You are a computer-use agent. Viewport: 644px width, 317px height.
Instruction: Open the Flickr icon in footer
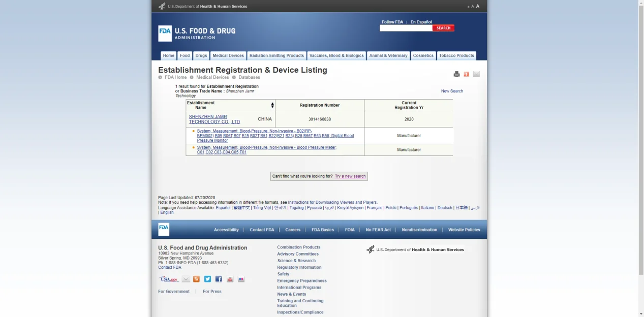(241, 279)
